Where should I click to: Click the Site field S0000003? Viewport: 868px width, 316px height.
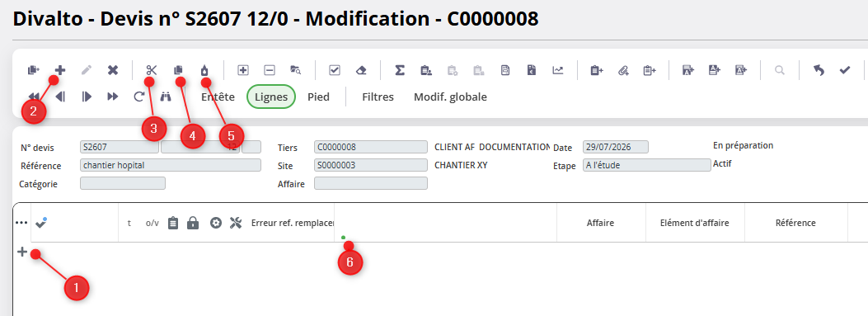[x=371, y=165]
